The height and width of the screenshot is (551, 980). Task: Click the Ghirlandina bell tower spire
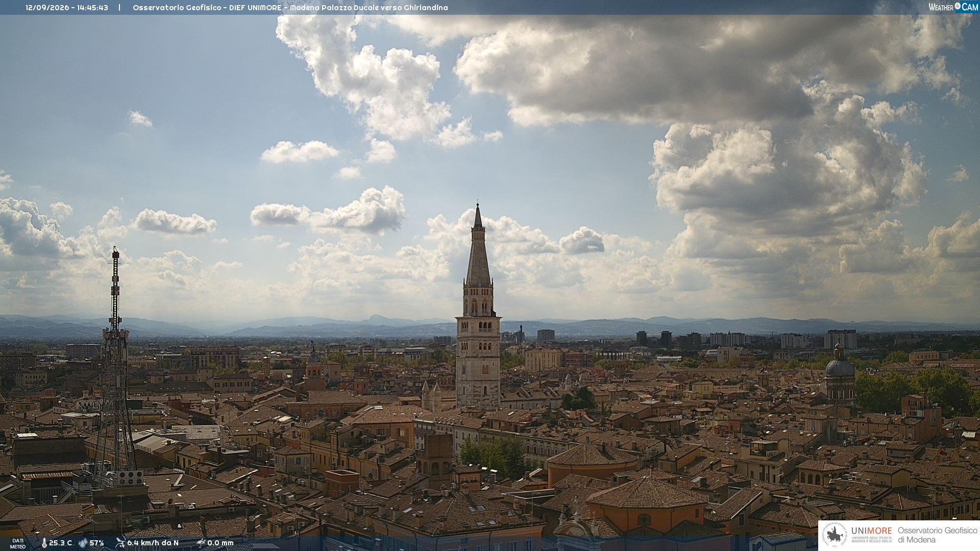(478, 245)
